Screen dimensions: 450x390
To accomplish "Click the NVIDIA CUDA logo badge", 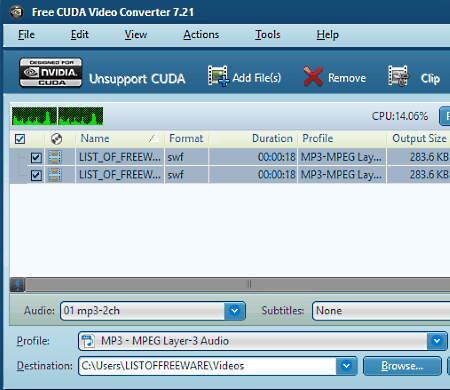I will (x=51, y=73).
